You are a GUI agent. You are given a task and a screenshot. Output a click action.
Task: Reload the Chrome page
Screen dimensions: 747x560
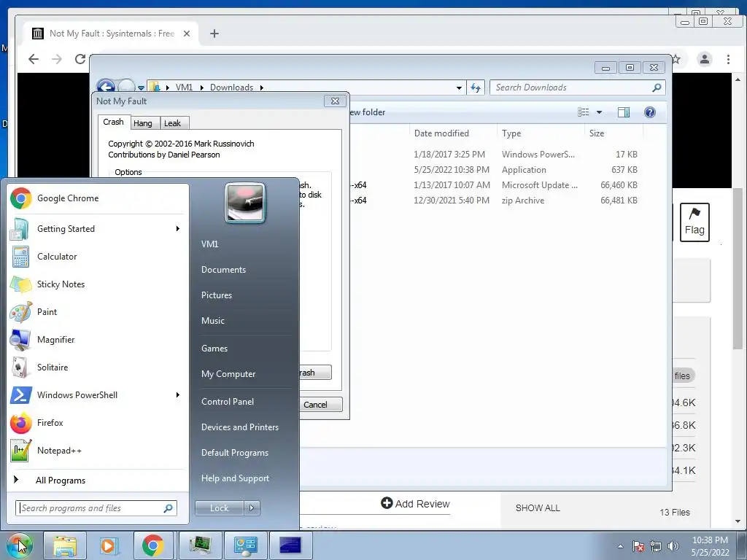coord(80,59)
